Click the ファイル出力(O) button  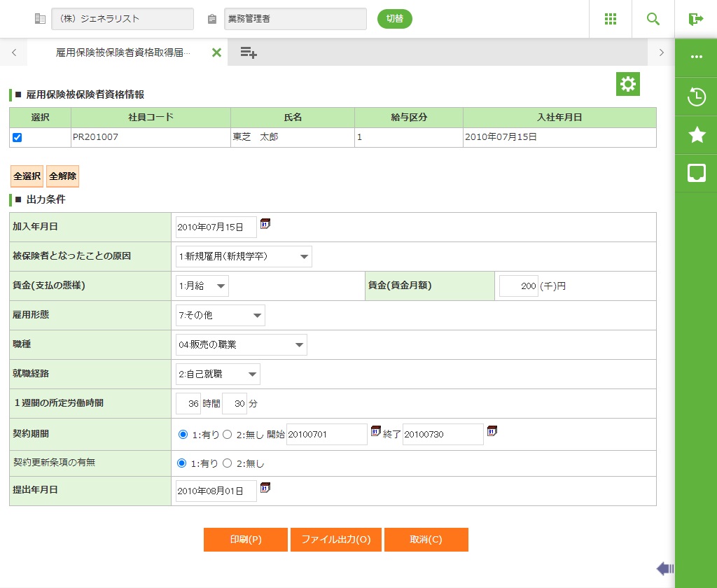tap(335, 540)
